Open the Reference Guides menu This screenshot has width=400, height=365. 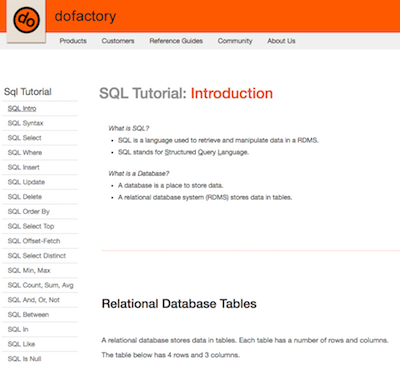[176, 41]
